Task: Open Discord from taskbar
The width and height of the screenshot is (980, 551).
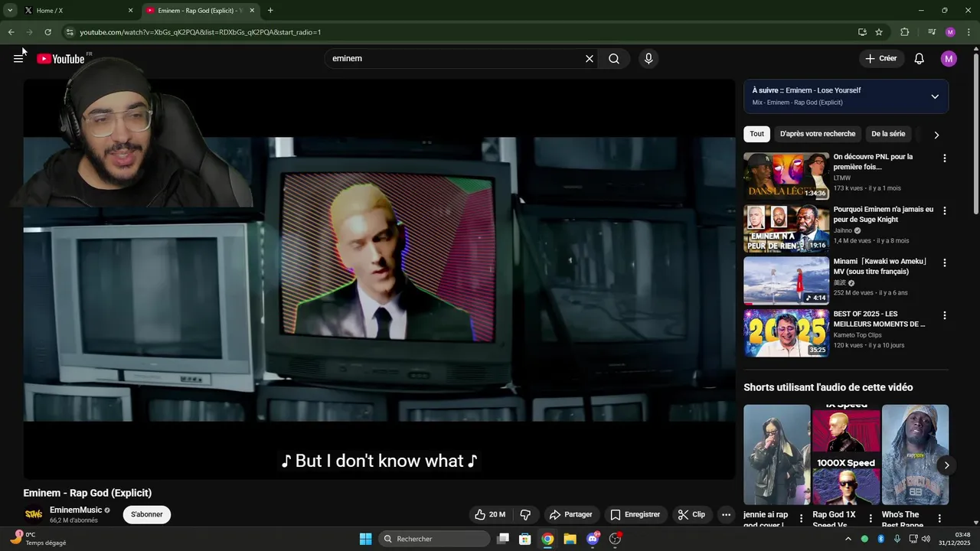Action: (x=593, y=539)
